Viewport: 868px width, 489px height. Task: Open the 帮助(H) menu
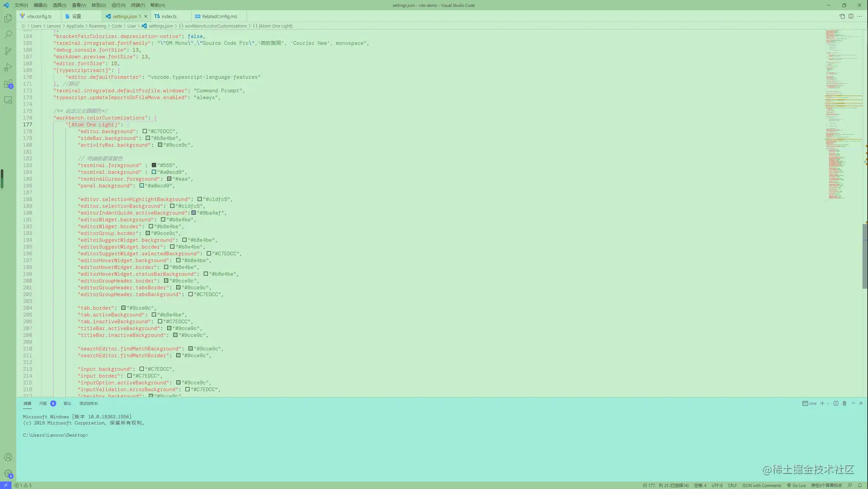(157, 5)
